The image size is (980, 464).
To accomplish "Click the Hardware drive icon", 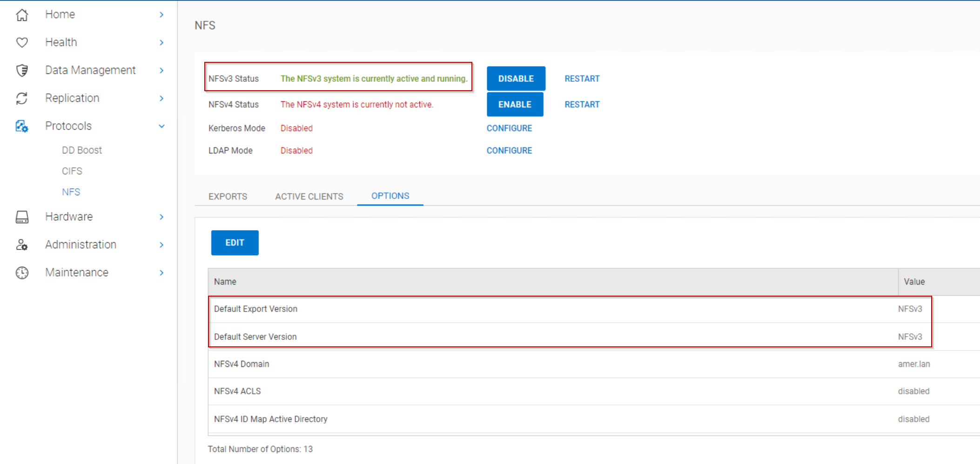I will (x=22, y=217).
